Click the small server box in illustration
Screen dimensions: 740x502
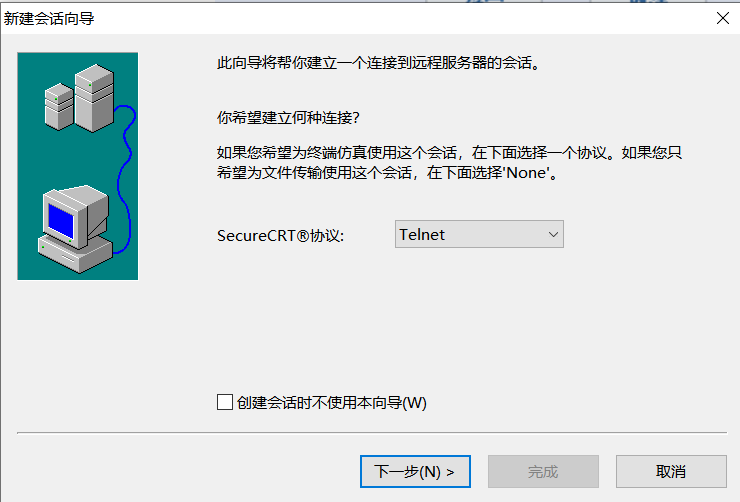pos(59,107)
